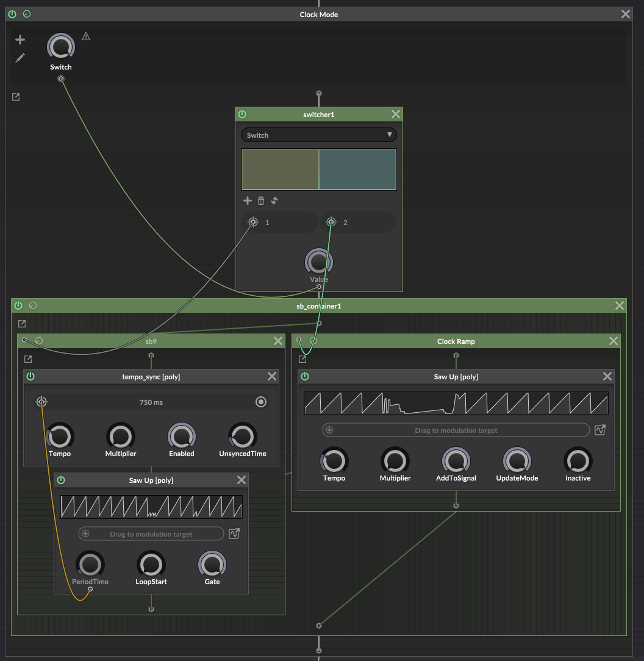The image size is (644, 661).
Task: Select the teal color slot in switcher1
Action: tap(357, 170)
